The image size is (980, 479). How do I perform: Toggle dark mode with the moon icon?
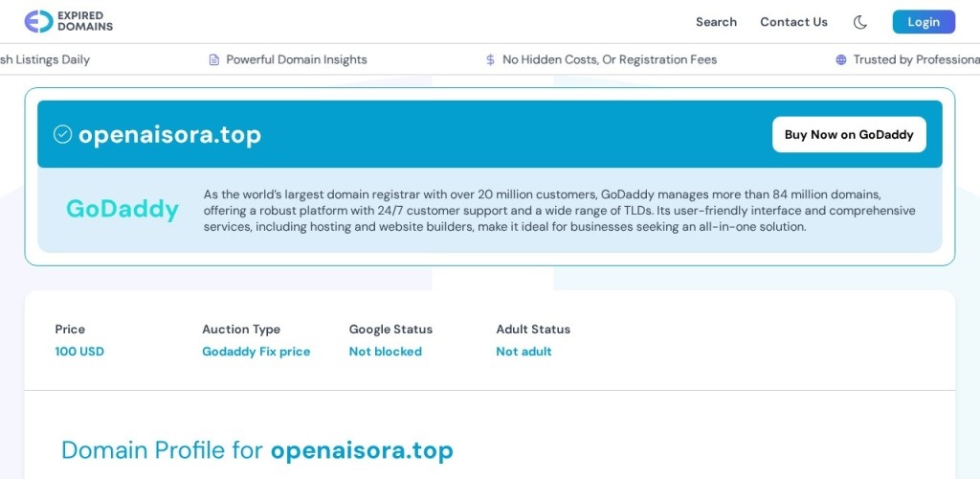click(860, 22)
